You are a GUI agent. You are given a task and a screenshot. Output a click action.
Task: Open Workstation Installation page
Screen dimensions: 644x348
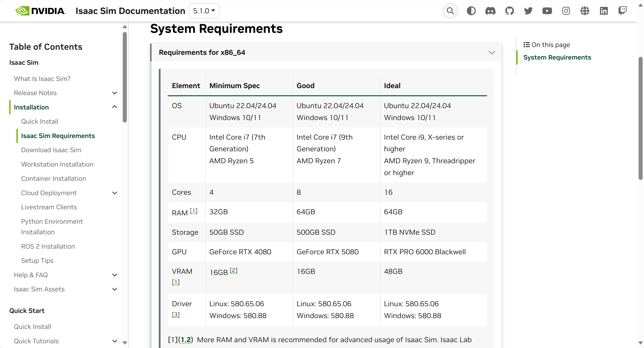tap(57, 164)
